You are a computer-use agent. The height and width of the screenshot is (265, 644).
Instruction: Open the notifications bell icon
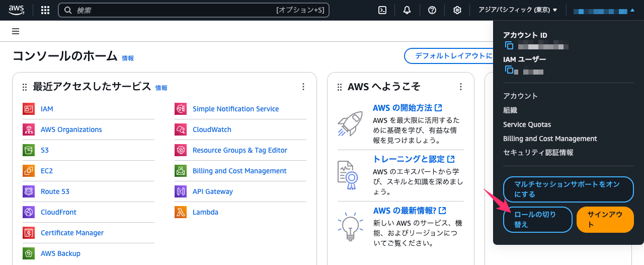coord(407,10)
